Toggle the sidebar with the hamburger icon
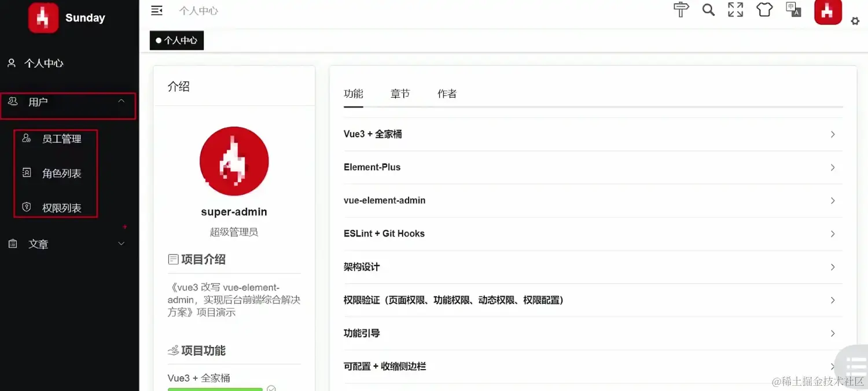Image resolution: width=868 pixels, height=391 pixels. coord(156,10)
